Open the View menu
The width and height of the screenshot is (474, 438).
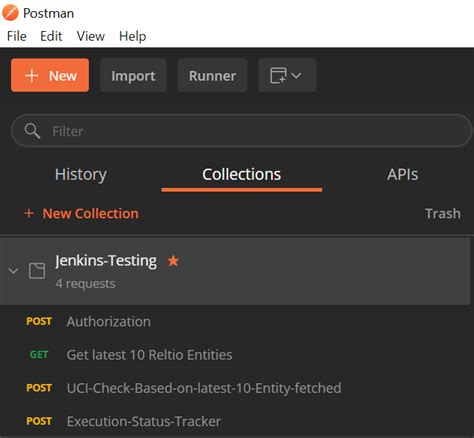click(x=91, y=36)
